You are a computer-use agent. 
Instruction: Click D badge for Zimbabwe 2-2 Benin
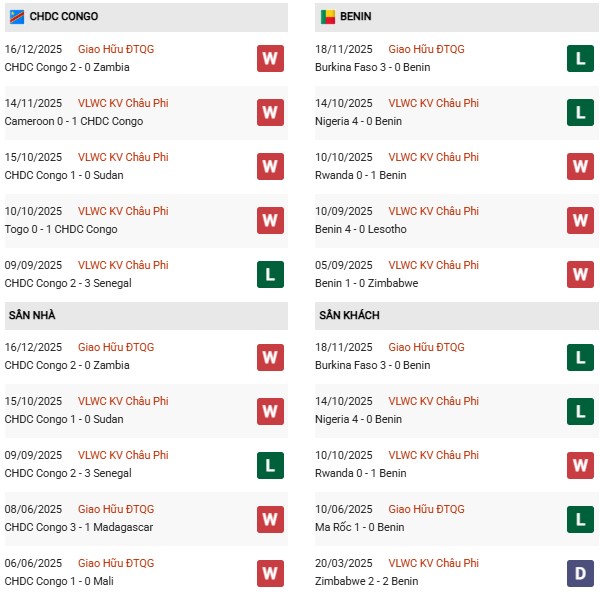coord(581,573)
